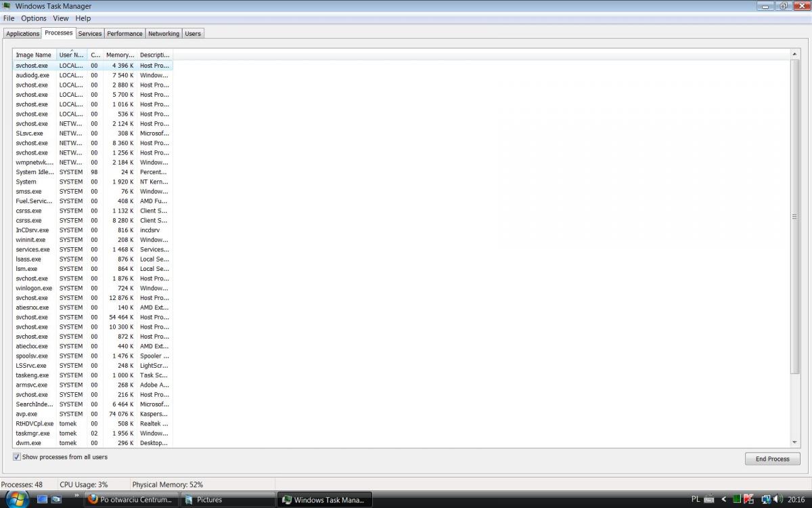Select the taskmgr.exe process row
Viewport: 812px width, 508px height.
click(93, 433)
